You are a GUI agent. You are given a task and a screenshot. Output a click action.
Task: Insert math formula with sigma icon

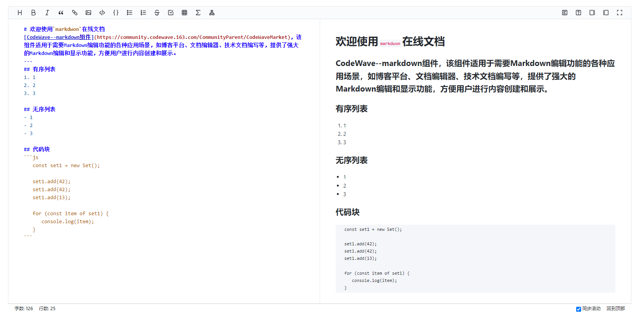pos(198,13)
